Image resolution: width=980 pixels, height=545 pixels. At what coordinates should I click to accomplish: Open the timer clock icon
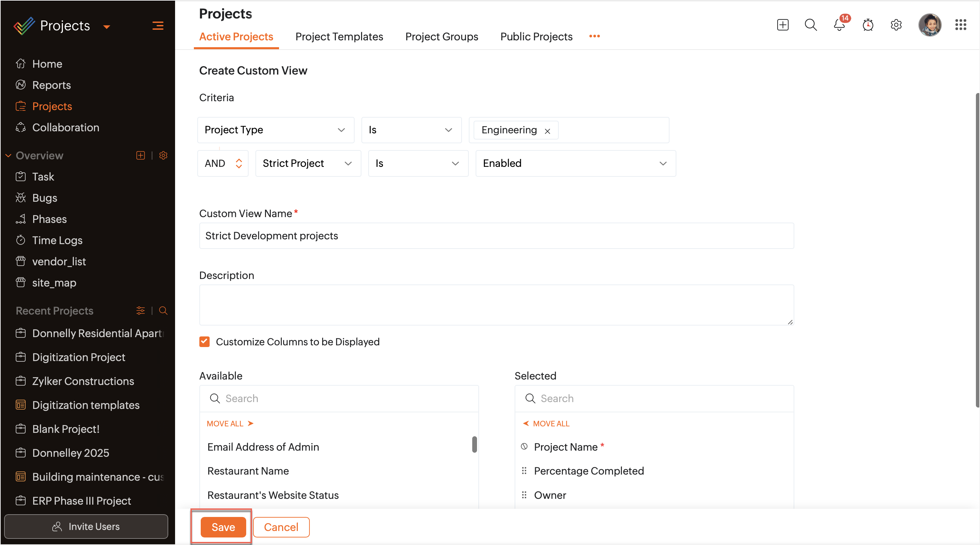click(868, 25)
